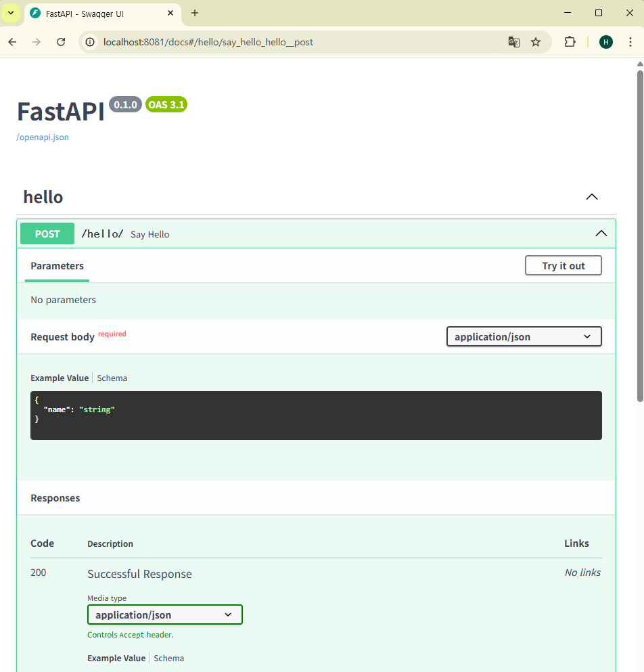
Task: Click the No links text
Action: 582,573
